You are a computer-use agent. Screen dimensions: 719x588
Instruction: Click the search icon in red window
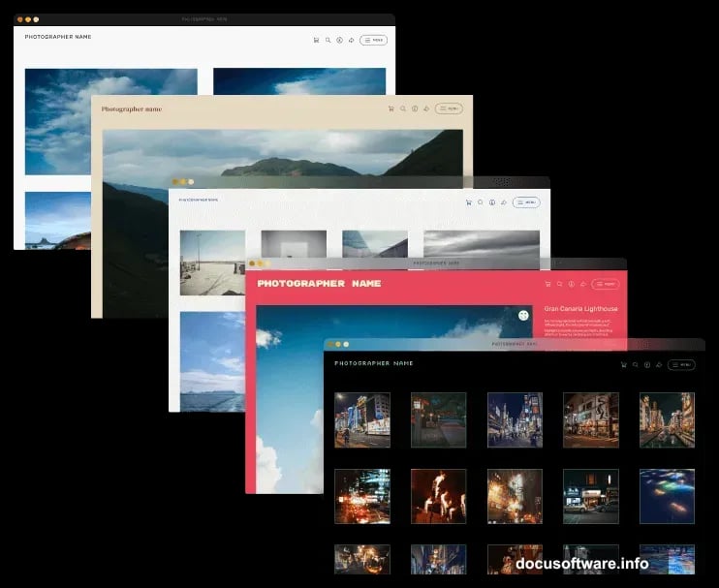click(559, 284)
